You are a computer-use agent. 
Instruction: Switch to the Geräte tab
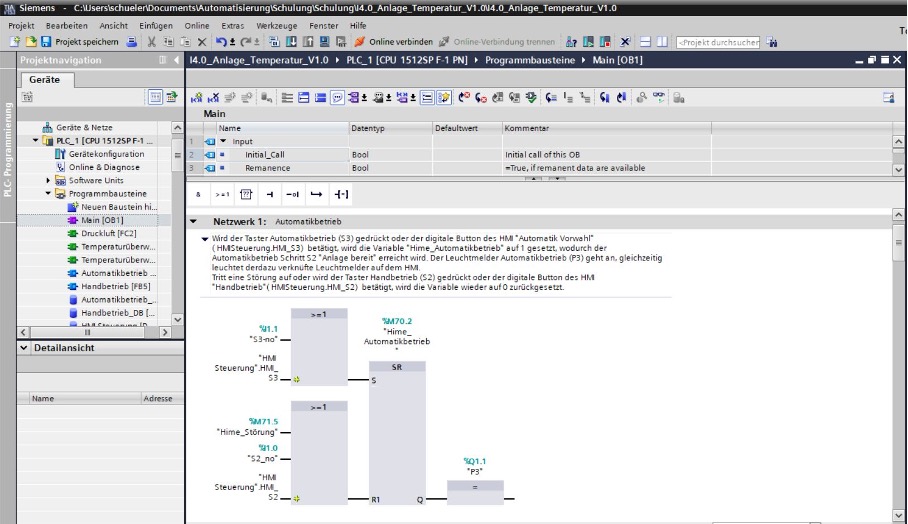(x=45, y=79)
